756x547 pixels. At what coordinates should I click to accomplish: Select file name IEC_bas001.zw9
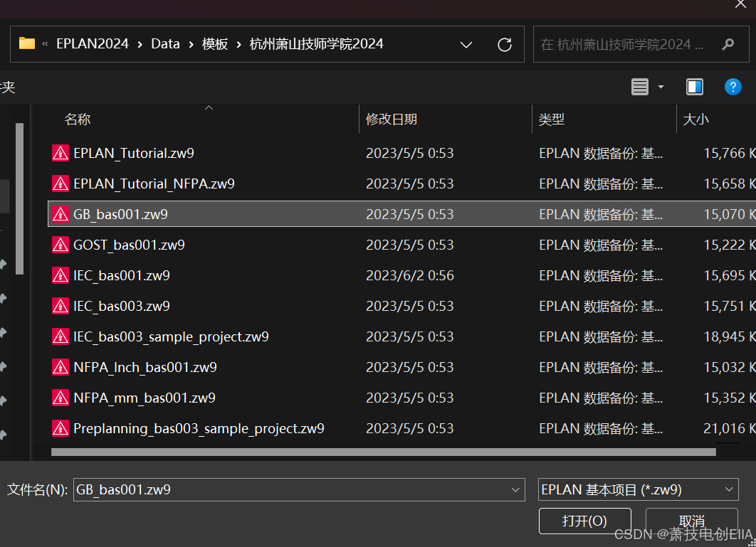[122, 276]
